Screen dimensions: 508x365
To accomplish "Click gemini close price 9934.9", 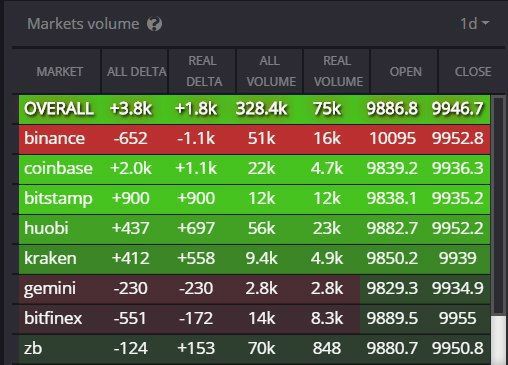I will [x=458, y=288].
